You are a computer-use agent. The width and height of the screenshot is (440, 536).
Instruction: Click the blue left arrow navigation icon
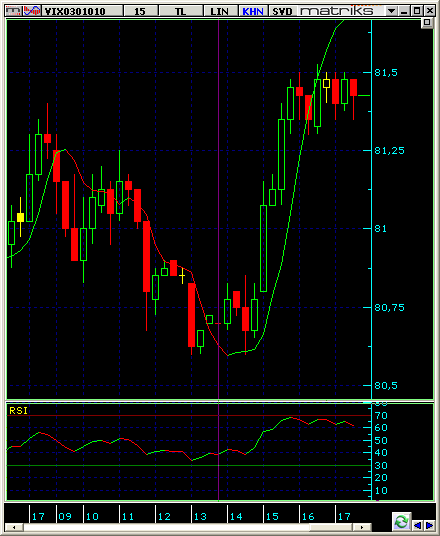pyautogui.click(x=417, y=525)
